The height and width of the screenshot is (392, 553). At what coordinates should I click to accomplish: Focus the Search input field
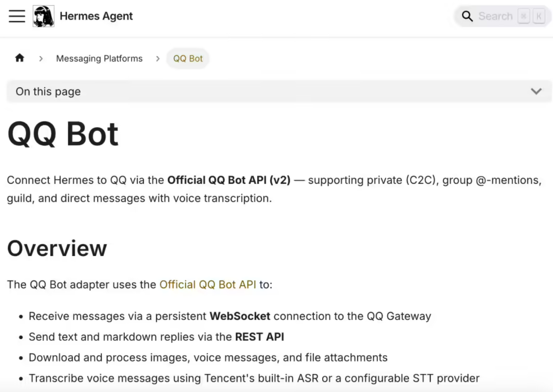[x=496, y=16]
